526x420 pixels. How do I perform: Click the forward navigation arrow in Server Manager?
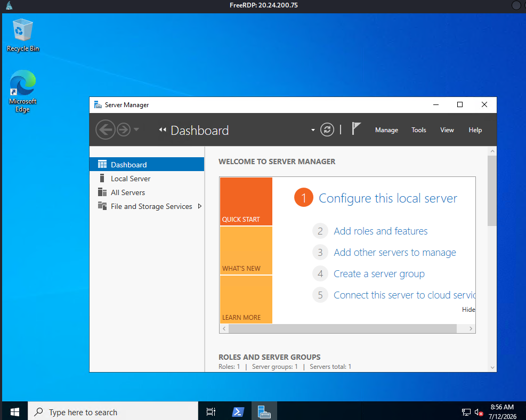pyautogui.click(x=124, y=130)
